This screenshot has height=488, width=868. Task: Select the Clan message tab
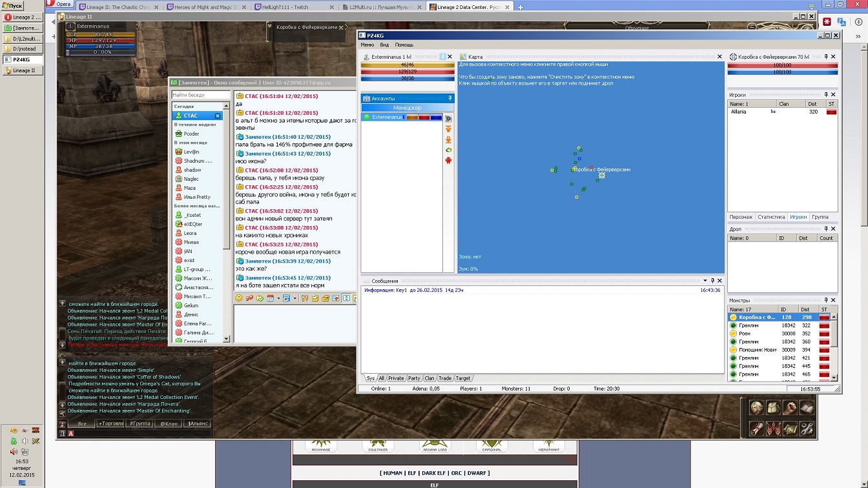click(x=429, y=378)
